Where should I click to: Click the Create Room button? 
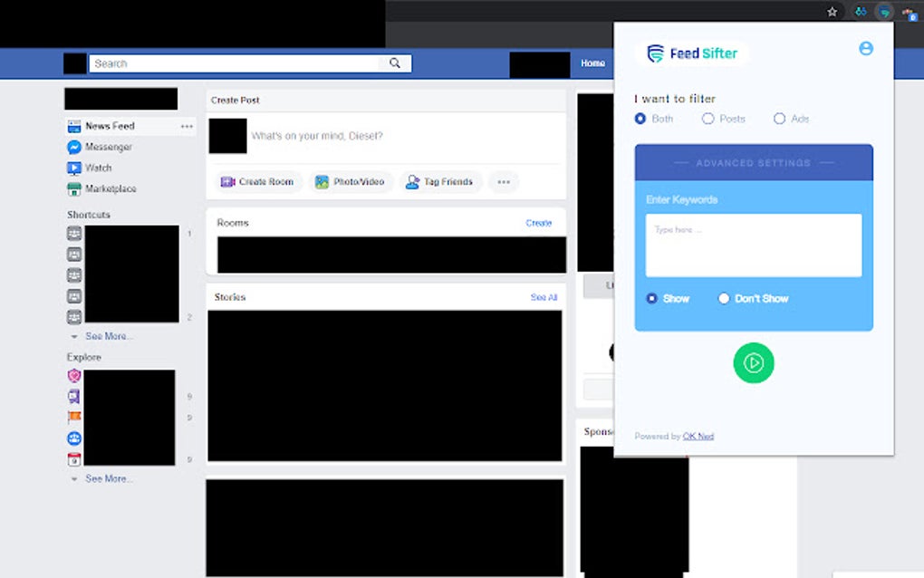(257, 182)
